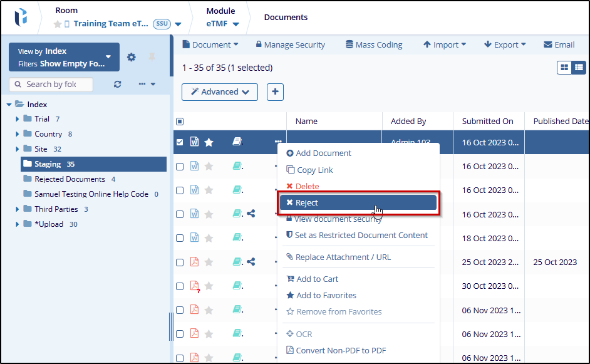Select Reject from the context menu
This screenshot has height=364, width=590.
[x=358, y=202]
